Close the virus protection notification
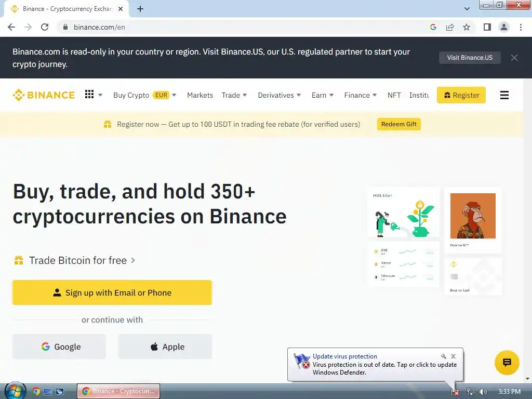The height and width of the screenshot is (399, 532). point(453,356)
